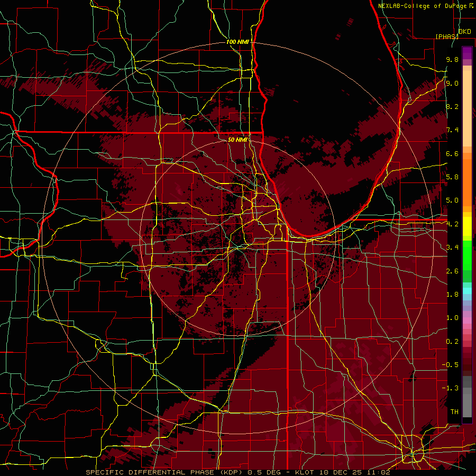Click the 4.2 value on the scale
This screenshot has width=476, height=476.
tap(452, 224)
